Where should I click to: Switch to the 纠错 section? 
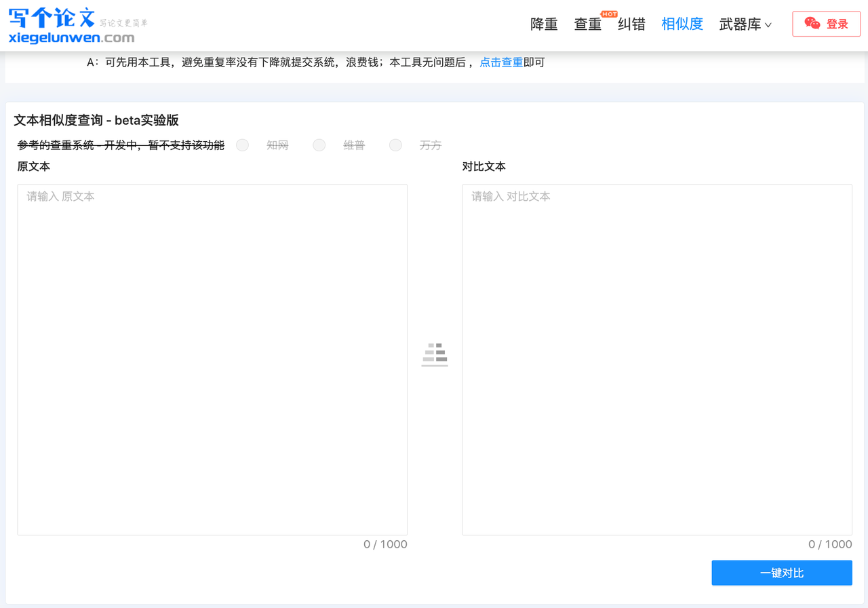(631, 24)
